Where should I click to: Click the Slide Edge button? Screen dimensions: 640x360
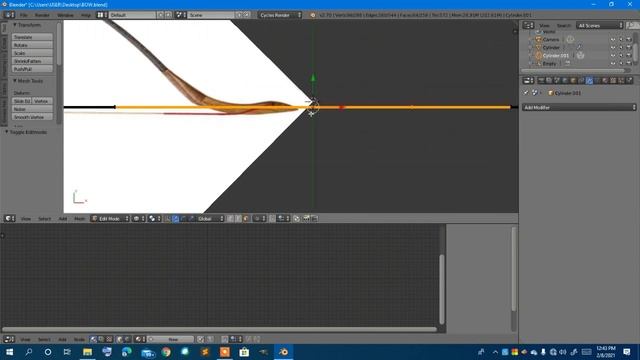click(22, 101)
